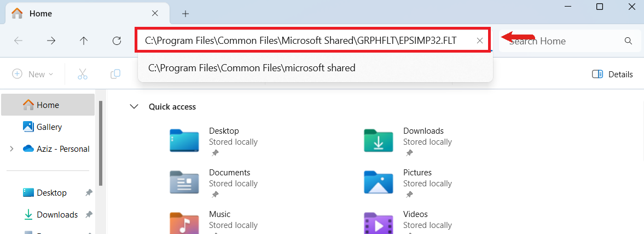This screenshot has height=234, width=644.
Task: Open the New dropdown menu
Action: [x=33, y=74]
